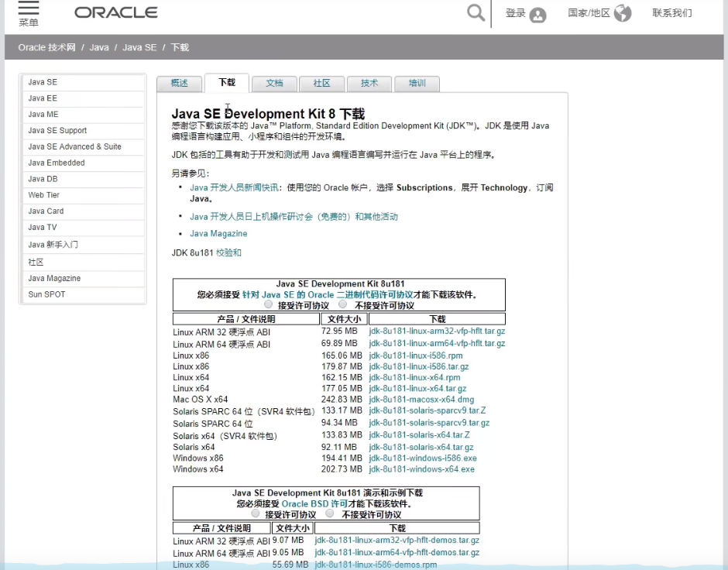Click the Oracle logo
The width and height of the screenshot is (728, 570).
point(116,12)
